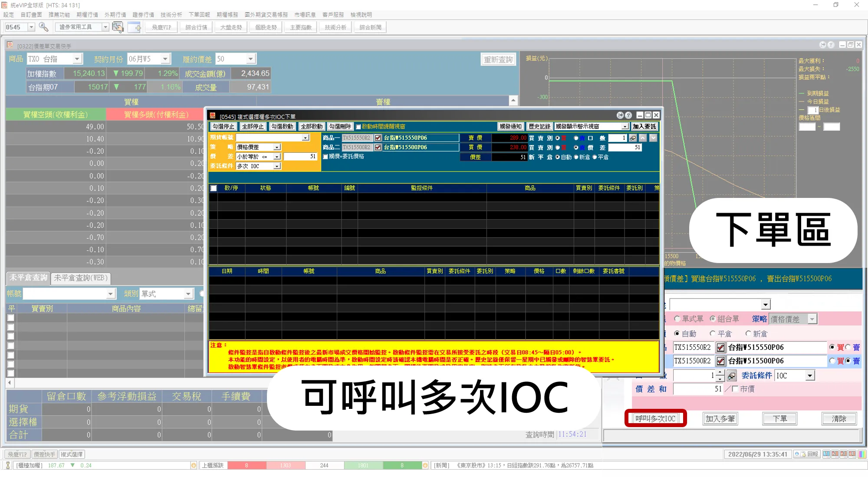Click the add new window icon
868x477 pixels.
click(135, 27)
